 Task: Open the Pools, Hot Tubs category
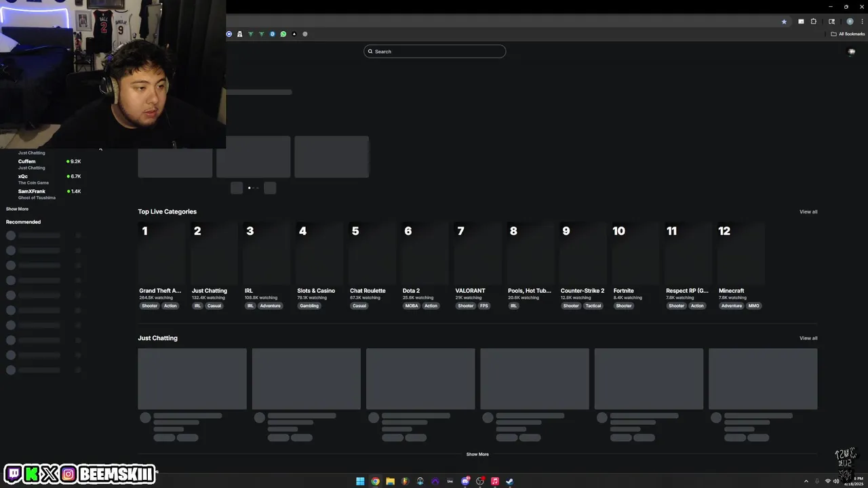tap(530, 265)
